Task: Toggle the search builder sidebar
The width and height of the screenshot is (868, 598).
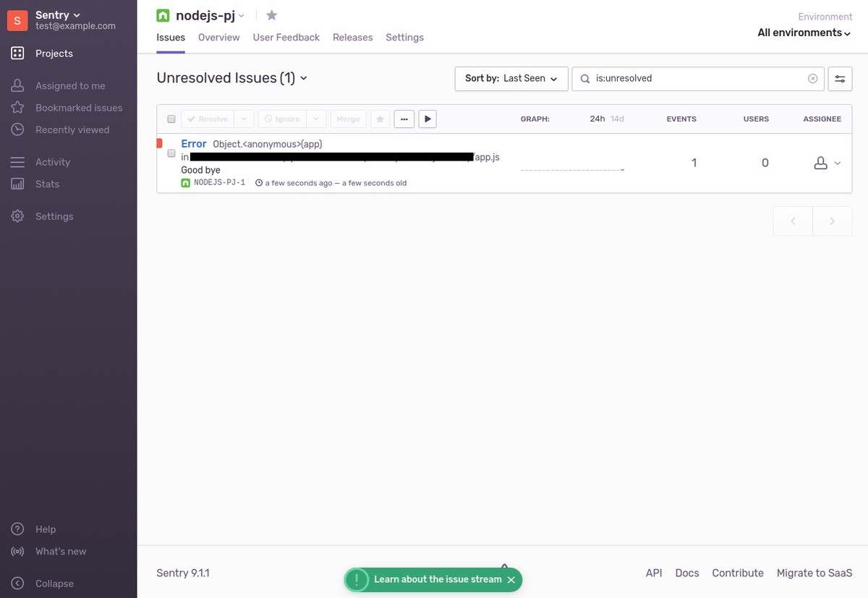Action: point(839,79)
